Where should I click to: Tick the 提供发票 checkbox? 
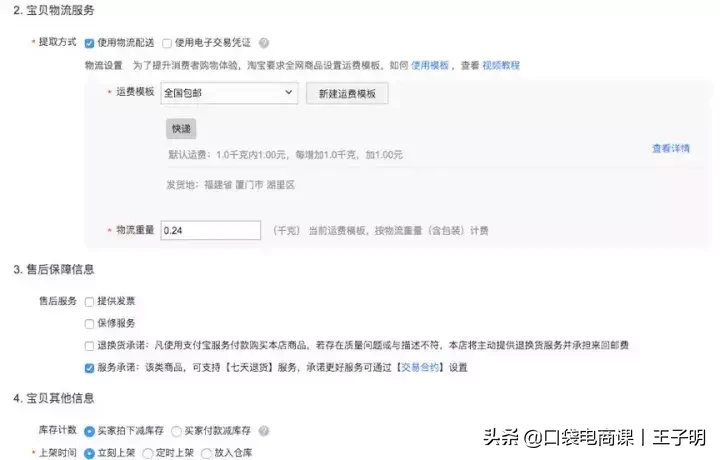pyautogui.click(x=90, y=302)
